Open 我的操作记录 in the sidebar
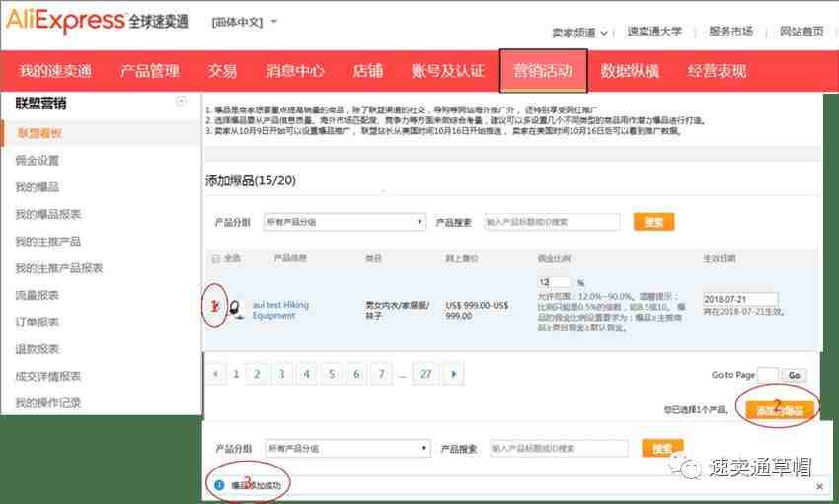The image size is (839, 504). (x=48, y=403)
